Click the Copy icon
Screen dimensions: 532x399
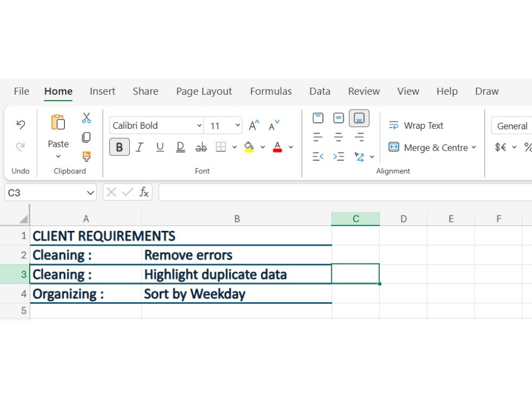[x=87, y=137]
